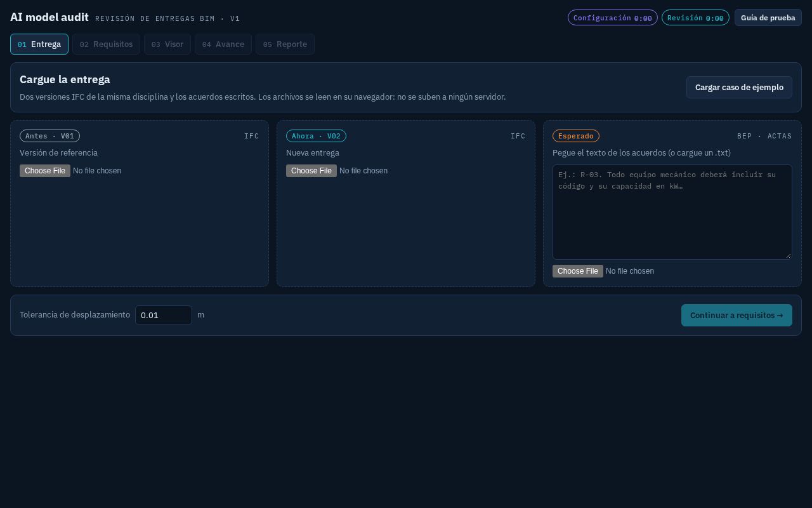Click the Antes · V01 badge
The image size is (812, 508).
49,136
